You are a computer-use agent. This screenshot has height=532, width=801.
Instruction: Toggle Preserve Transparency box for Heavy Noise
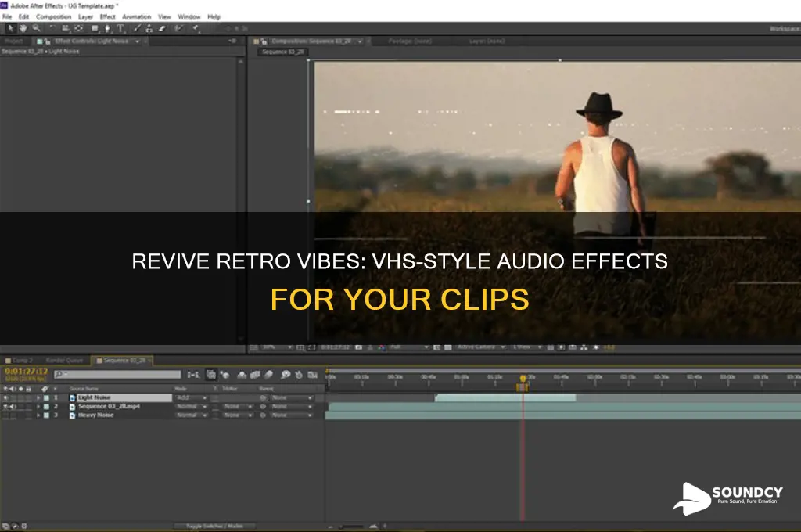coord(215,415)
